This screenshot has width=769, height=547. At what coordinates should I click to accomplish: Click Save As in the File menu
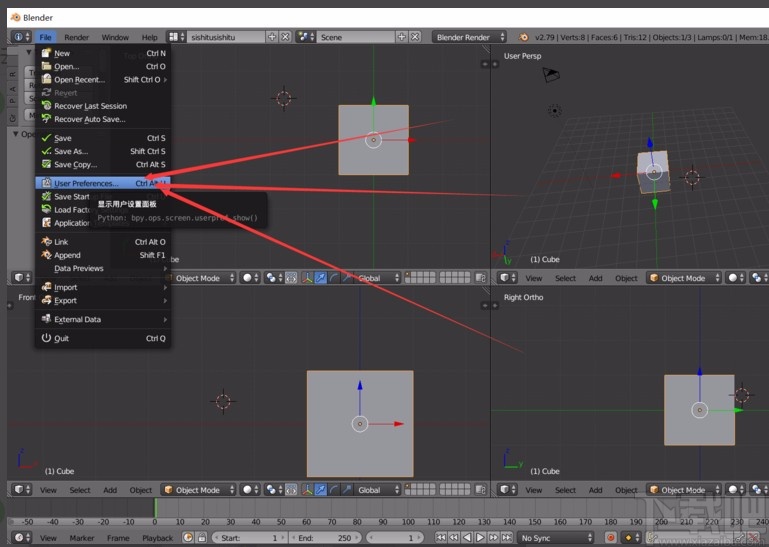(71, 151)
